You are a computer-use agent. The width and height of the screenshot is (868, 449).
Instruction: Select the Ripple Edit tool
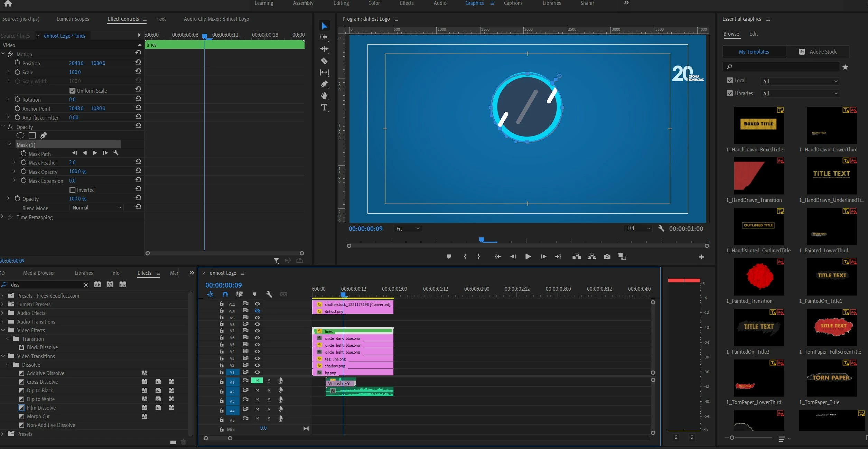(x=324, y=49)
